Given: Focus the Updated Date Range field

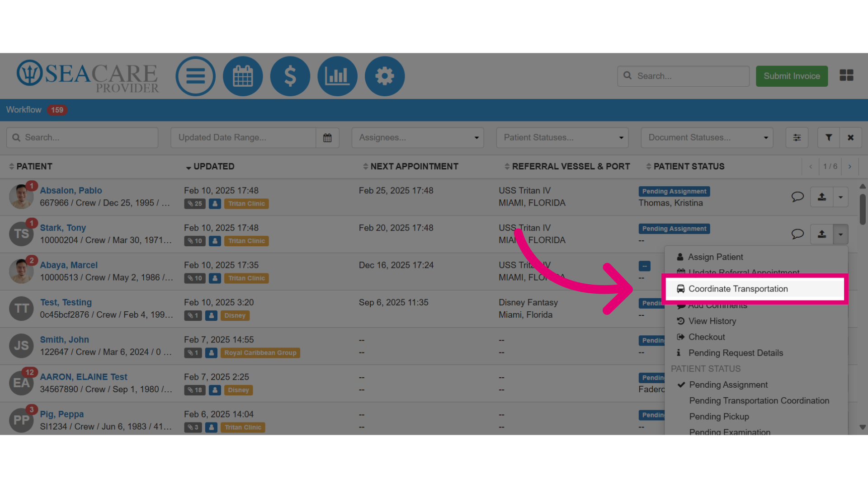Looking at the screenshot, I should click(243, 137).
